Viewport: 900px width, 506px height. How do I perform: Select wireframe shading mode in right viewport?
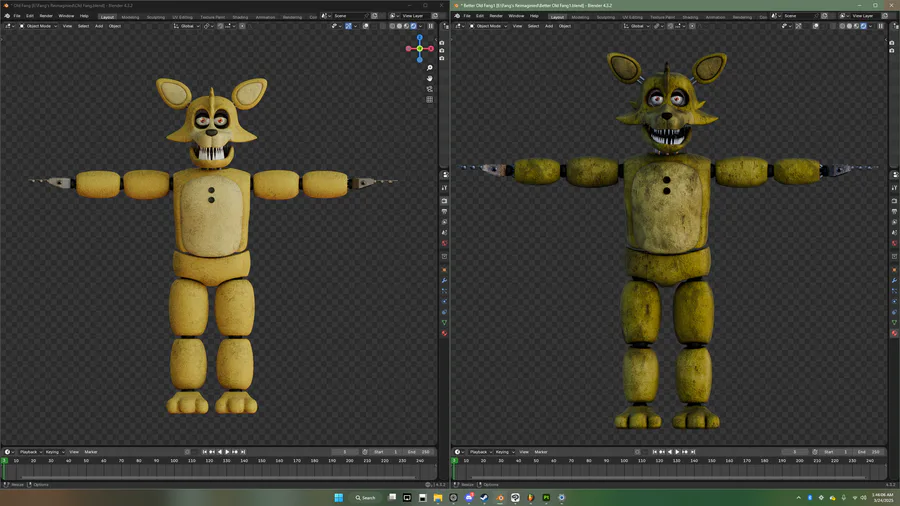(x=842, y=26)
